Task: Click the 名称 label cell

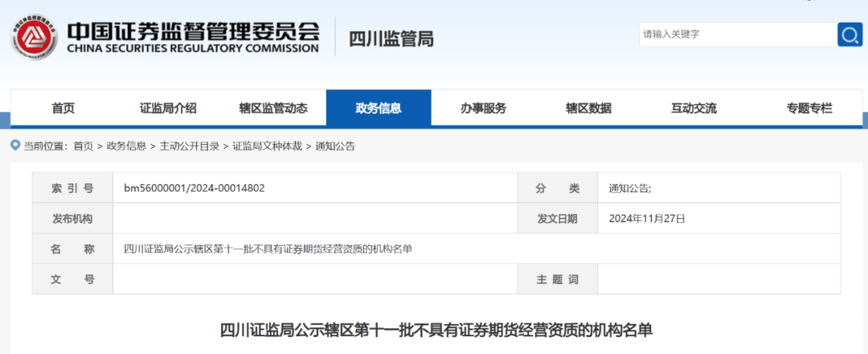Action: pos(72,249)
